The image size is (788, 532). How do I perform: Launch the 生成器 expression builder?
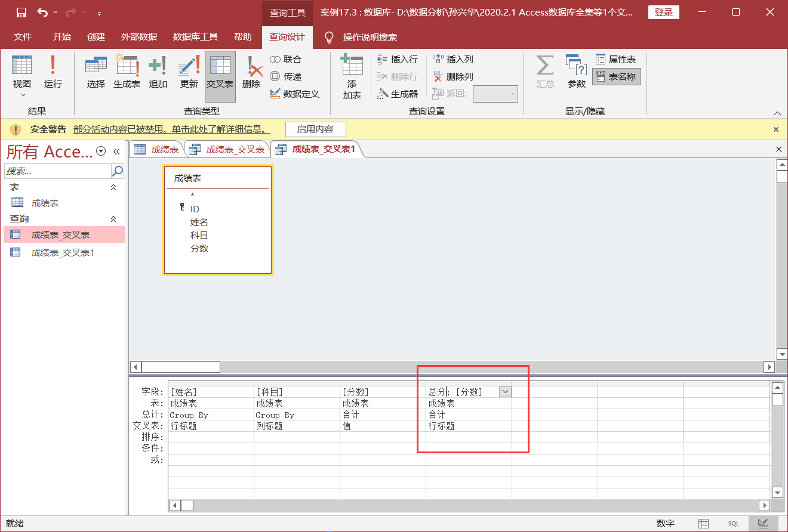pyautogui.click(x=398, y=94)
